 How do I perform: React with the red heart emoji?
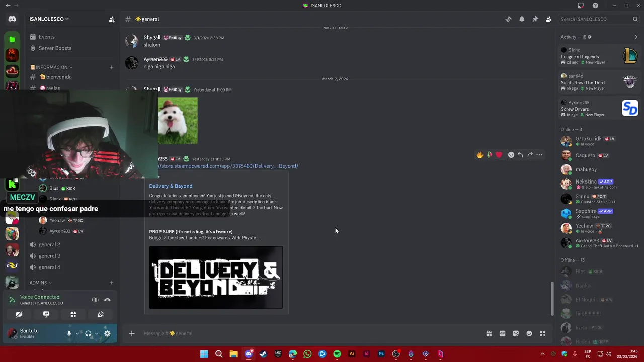point(499,155)
